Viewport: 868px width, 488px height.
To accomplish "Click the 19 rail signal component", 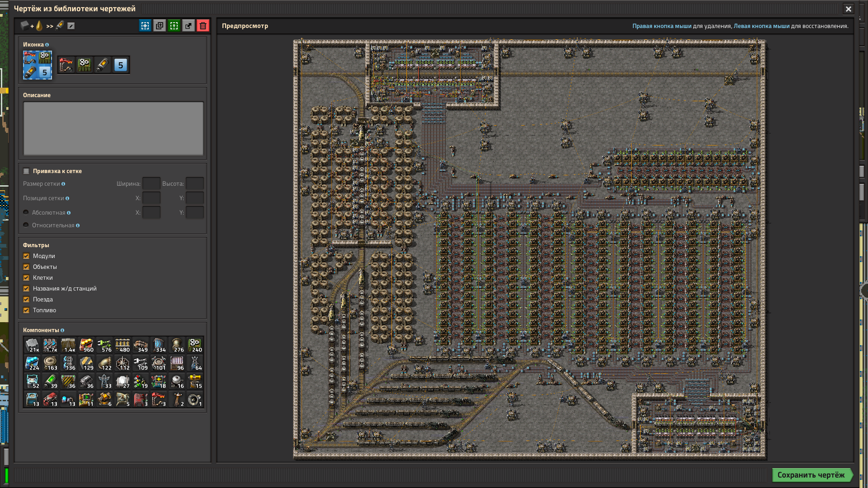I will pos(141,381).
